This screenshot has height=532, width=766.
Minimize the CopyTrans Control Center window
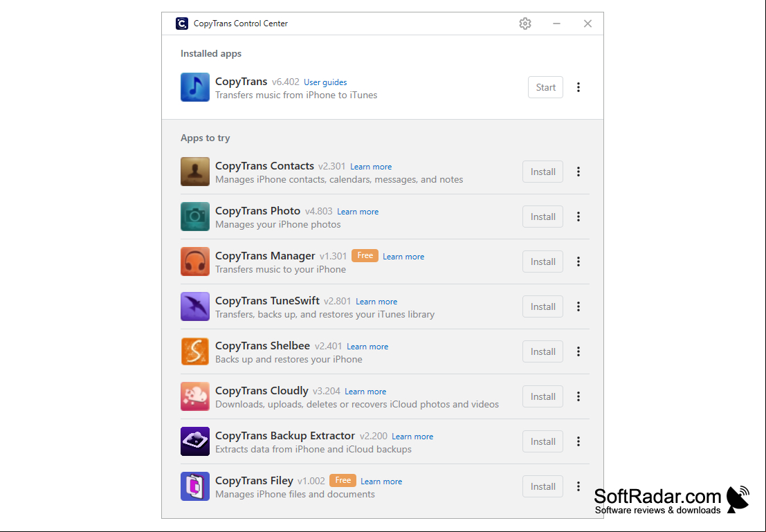click(x=556, y=24)
